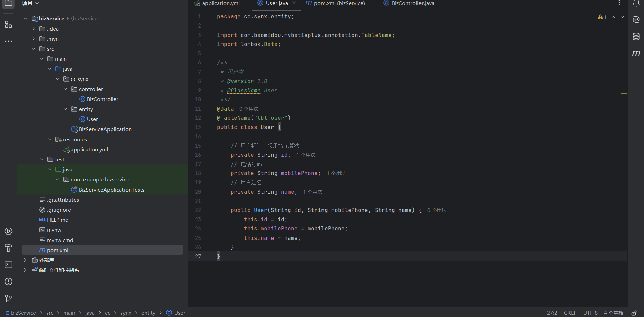Collapse the resources folder
Screen dimensions: 644x317
pyautogui.click(x=50, y=140)
